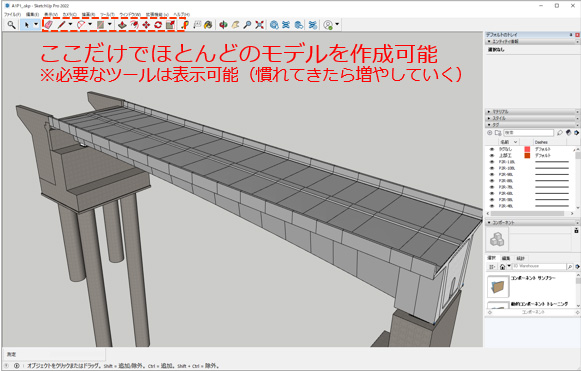Pick the pink Eraser tool
581x371 pixels.
49,24
